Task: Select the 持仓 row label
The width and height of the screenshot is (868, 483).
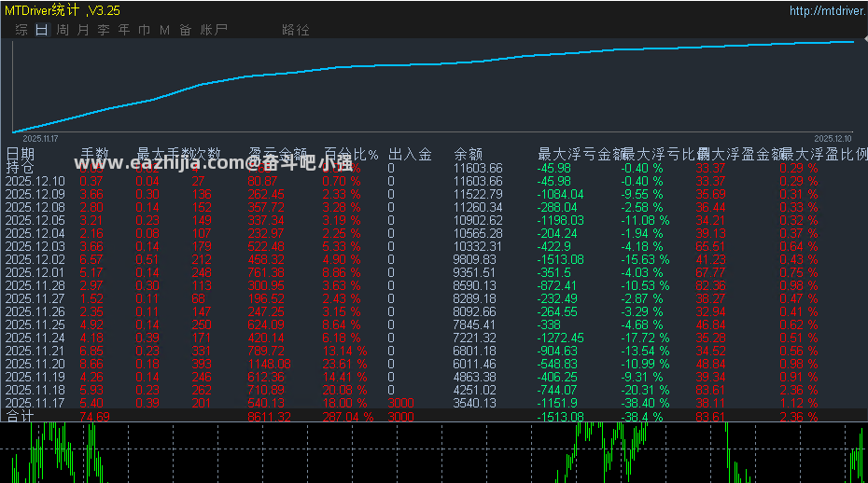Action: coord(20,168)
